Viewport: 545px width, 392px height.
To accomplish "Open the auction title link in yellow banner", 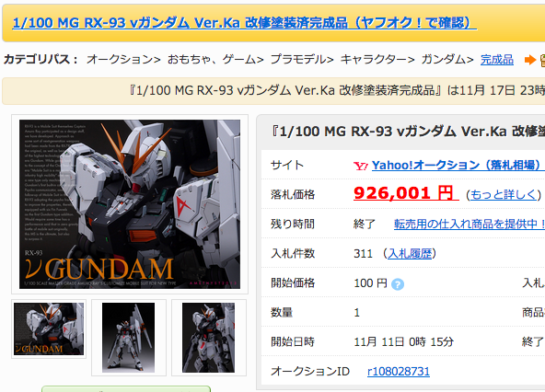I will coord(245,23).
